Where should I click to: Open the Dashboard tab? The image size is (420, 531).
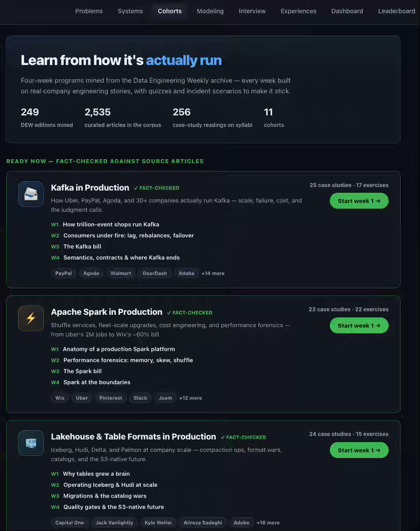347,11
